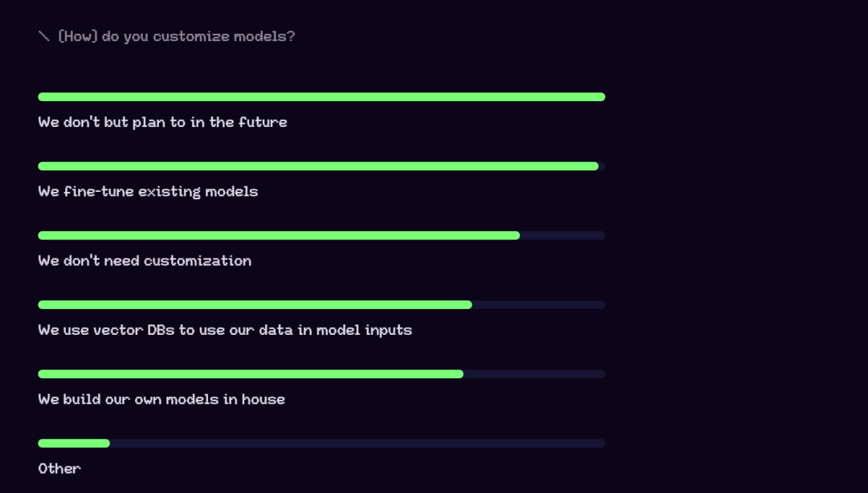868x493 pixels.
Task: Click the '(How) do you customize models?' heading
Action: pyautogui.click(x=176, y=36)
